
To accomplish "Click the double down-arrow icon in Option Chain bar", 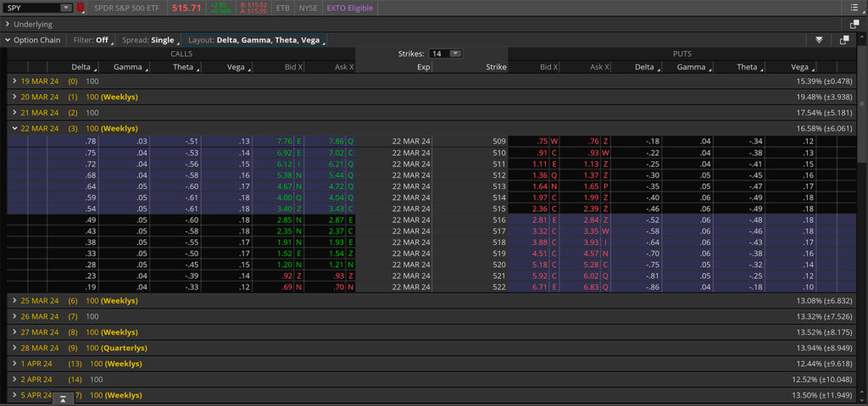I will click(819, 40).
